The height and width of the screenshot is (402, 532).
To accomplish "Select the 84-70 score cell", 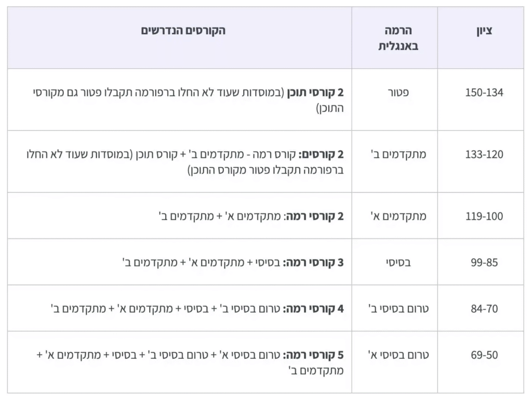I will coord(484,309).
